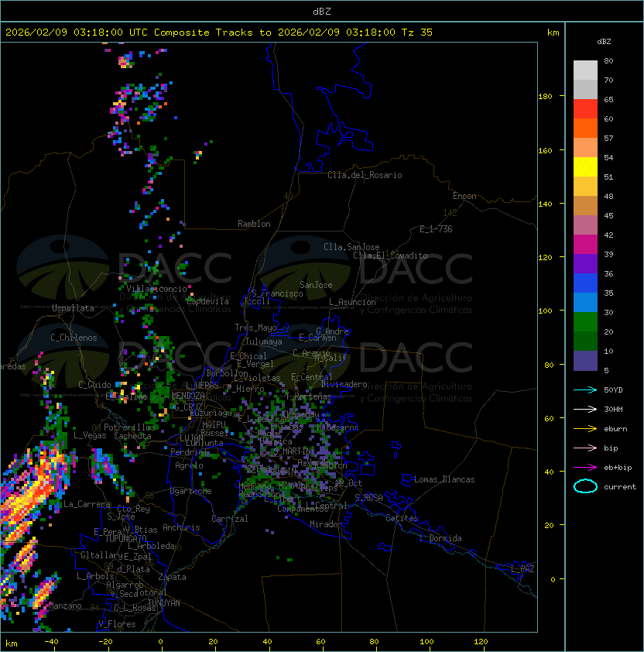
Task: Click the 'Manzano' map label
Action: [65, 606]
